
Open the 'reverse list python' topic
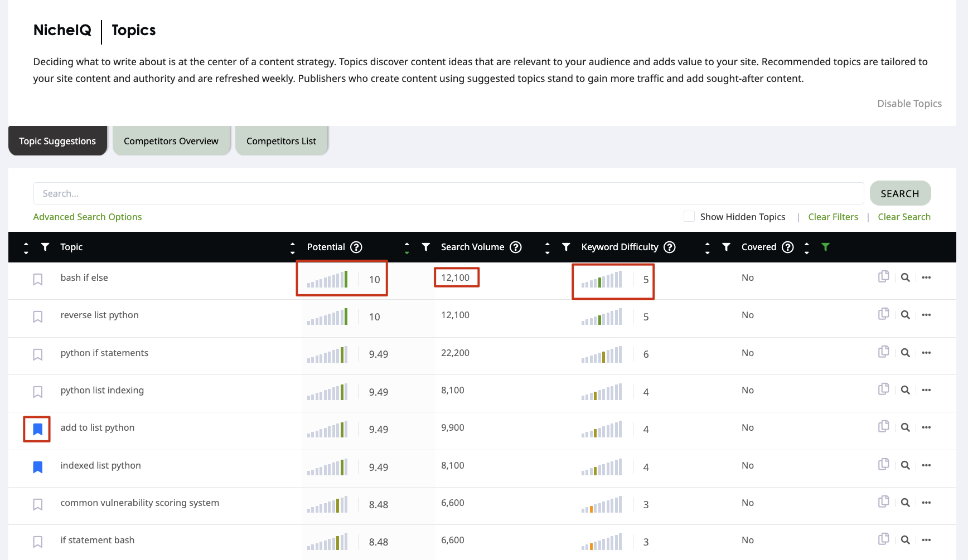[x=99, y=315]
